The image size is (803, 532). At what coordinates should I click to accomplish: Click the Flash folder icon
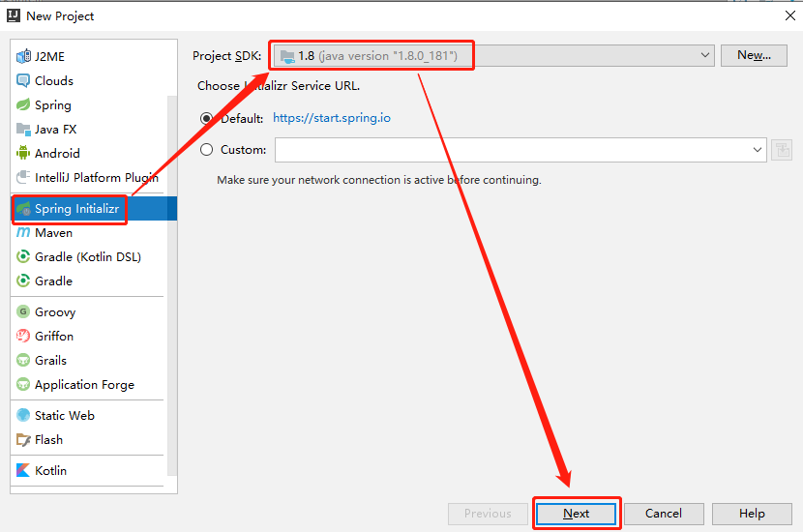coord(23,439)
